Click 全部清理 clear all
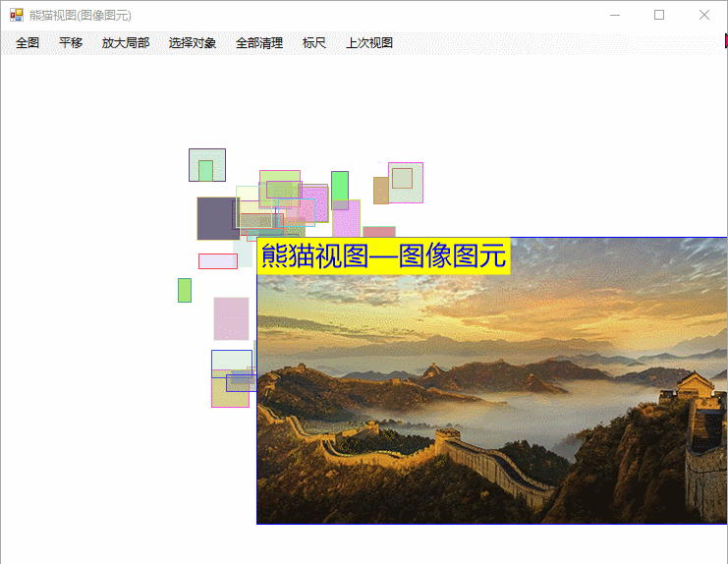 click(x=259, y=43)
